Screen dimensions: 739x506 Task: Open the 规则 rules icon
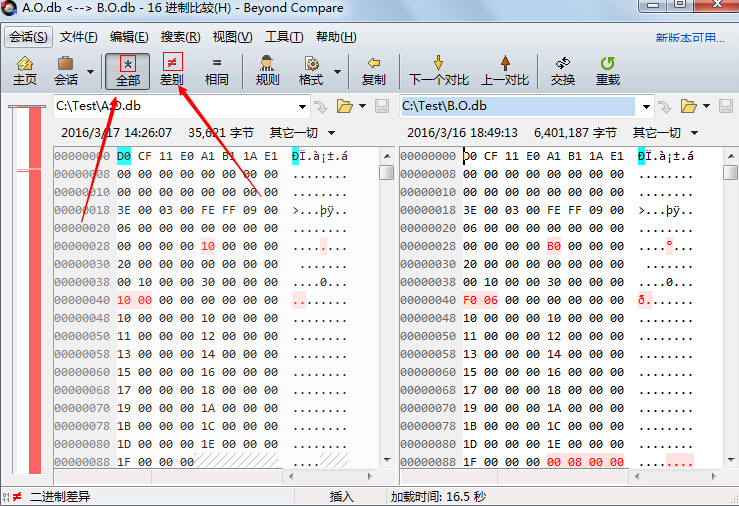[267, 71]
